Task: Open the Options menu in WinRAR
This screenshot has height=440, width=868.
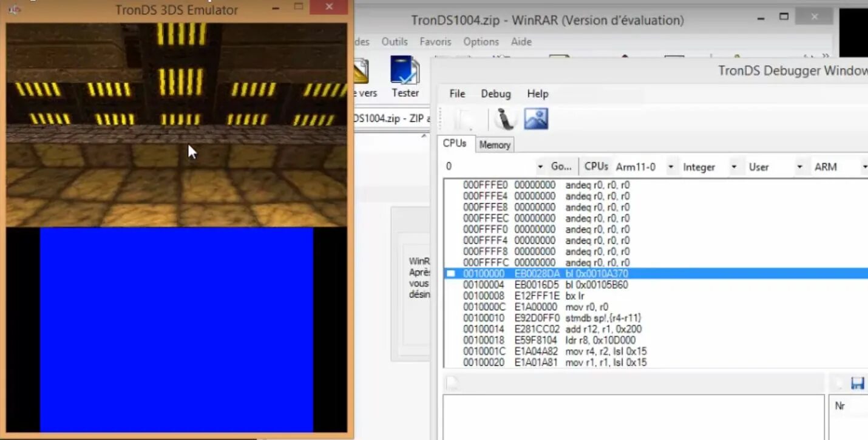Action: point(481,41)
